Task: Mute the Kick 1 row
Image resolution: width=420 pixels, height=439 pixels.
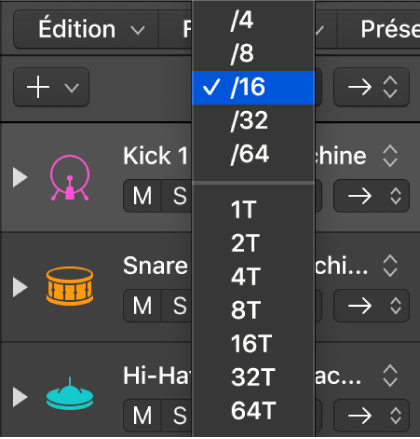Action: (x=142, y=196)
